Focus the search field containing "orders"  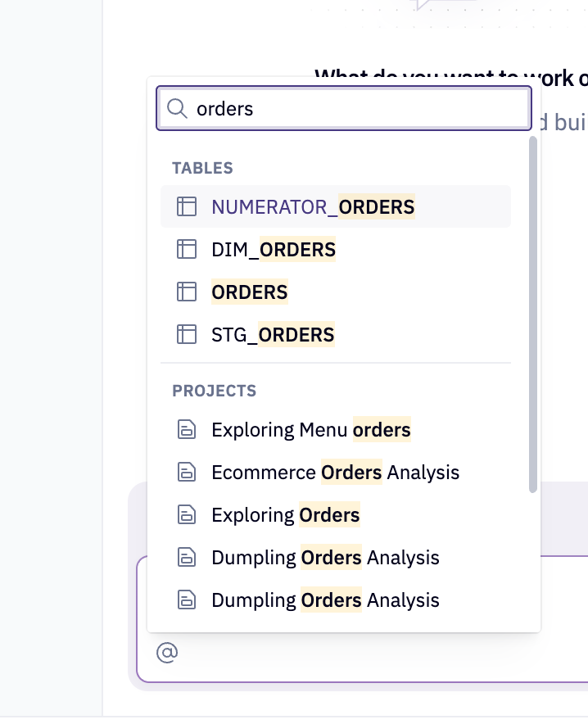pyautogui.click(x=344, y=108)
